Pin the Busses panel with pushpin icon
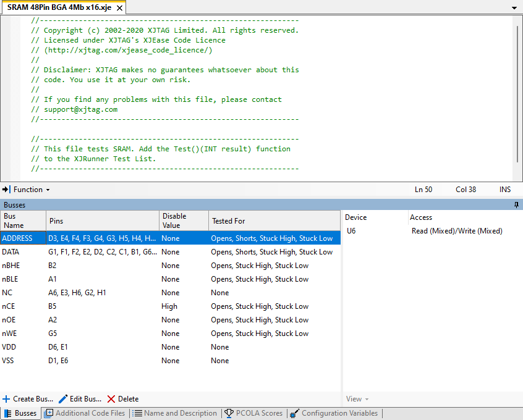Screen dimensions: 523x420 (x=516, y=204)
